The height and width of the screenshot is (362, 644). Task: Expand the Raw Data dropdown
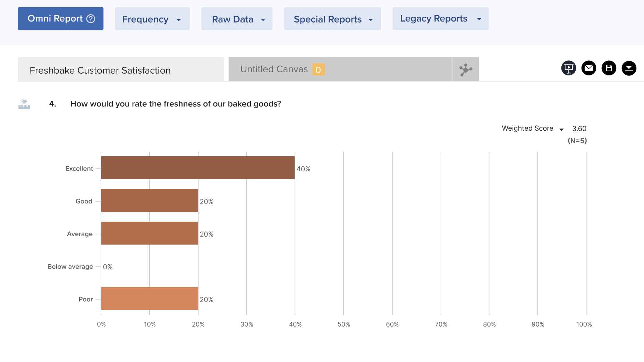237,19
